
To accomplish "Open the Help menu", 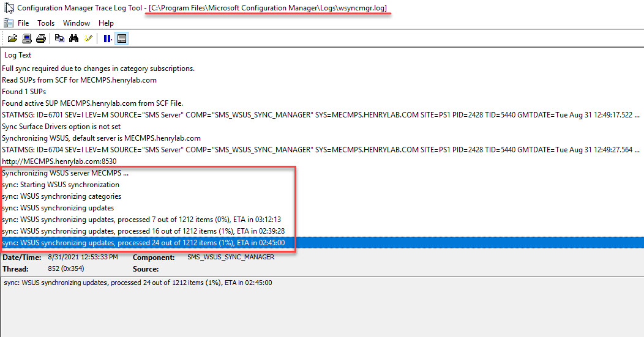I will (106, 23).
